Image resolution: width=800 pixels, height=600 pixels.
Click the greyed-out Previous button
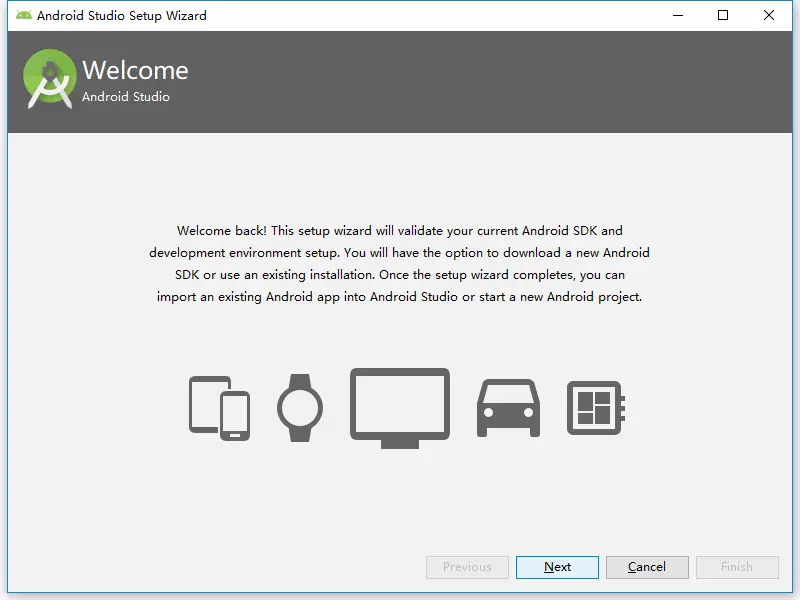[467, 567]
